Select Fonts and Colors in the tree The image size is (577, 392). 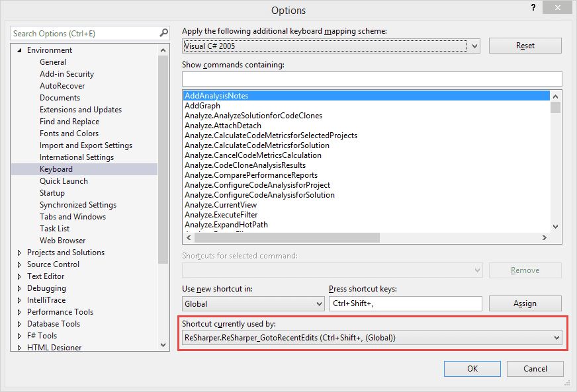[x=69, y=134]
